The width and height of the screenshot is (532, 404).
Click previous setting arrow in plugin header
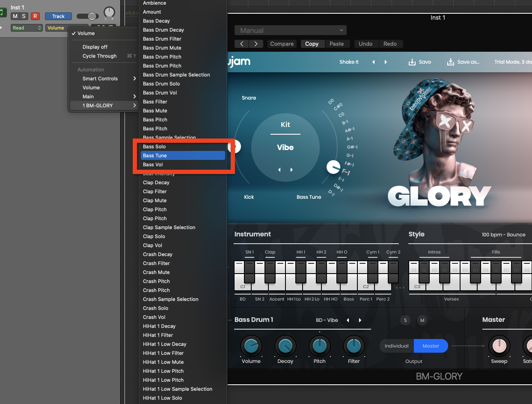[x=242, y=44]
